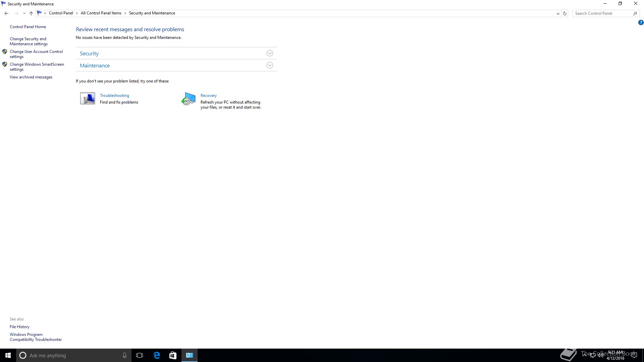Open the address bar history dropdown arrow
644x362 pixels.
[558, 13]
